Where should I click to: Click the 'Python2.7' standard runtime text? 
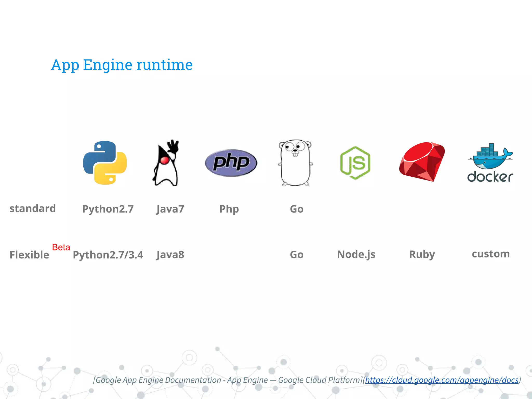pos(108,209)
